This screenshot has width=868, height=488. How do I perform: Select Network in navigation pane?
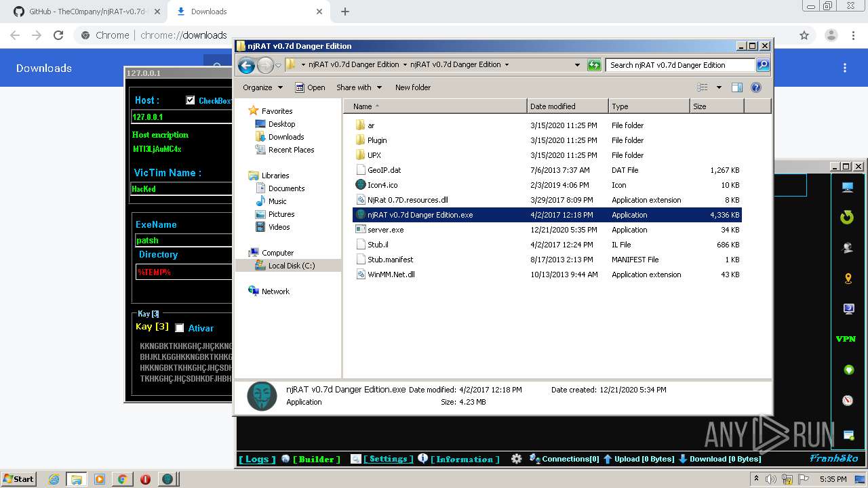(269, 291)
